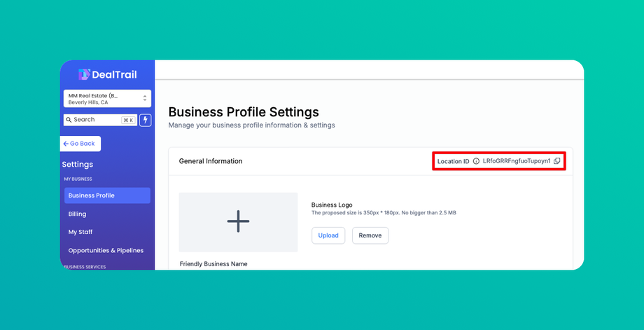The height and width of the screenshot is (330, 644).
Task: Click the Location ID info icon
Action: click(x=476, y=161)
